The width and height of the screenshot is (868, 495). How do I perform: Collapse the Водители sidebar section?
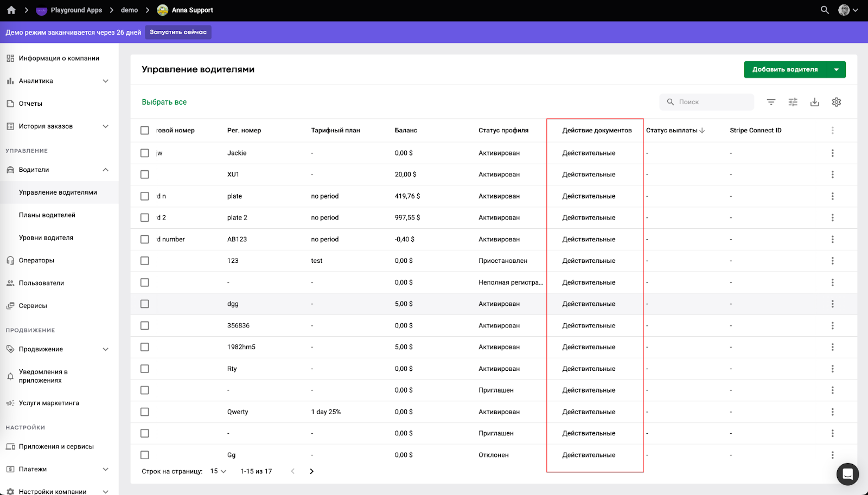click(105, 170)
